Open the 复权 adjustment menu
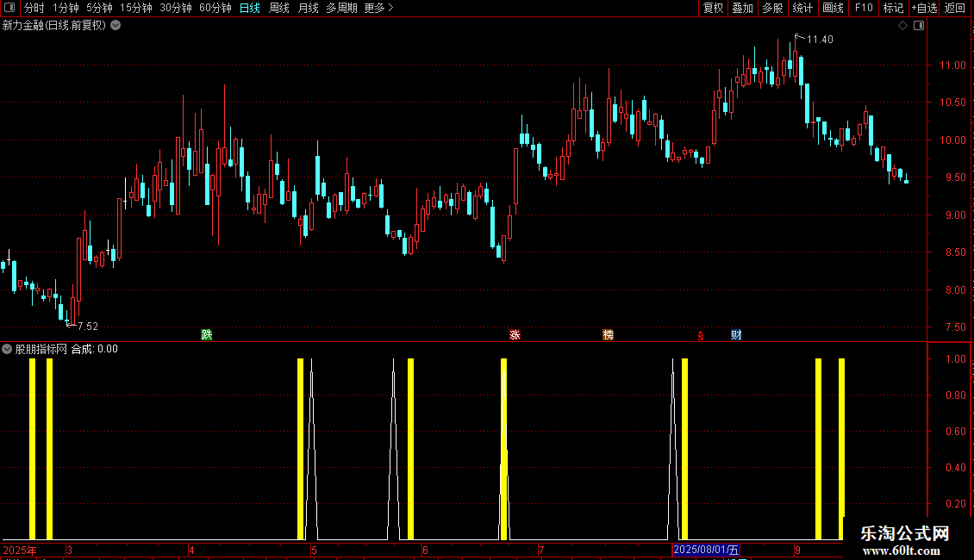The height and width of the screenshot is (560, 974). (x=713, y=8)
